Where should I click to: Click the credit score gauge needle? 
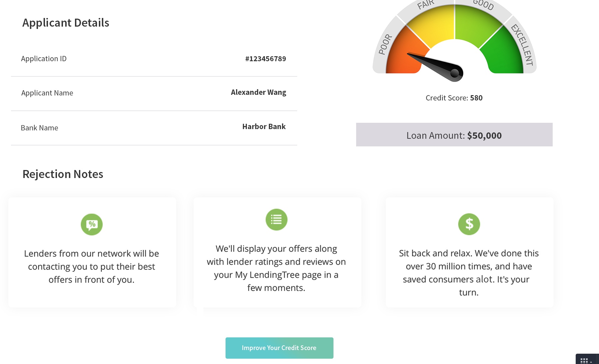click(x=435, y=67)
